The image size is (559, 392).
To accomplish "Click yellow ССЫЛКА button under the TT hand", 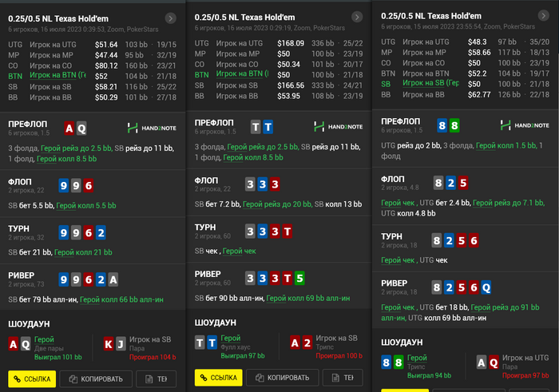I will (219, 378).
